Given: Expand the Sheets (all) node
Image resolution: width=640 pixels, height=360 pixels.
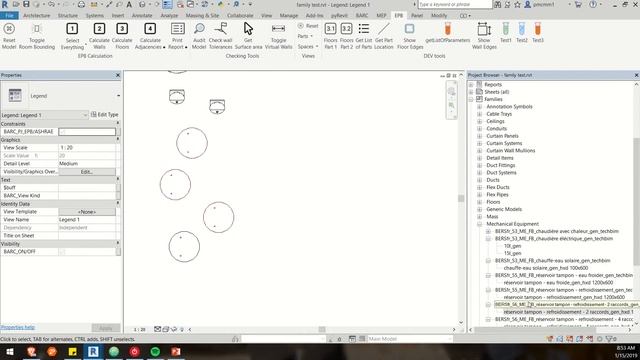Looking at the screenshot, I should 471,92.
